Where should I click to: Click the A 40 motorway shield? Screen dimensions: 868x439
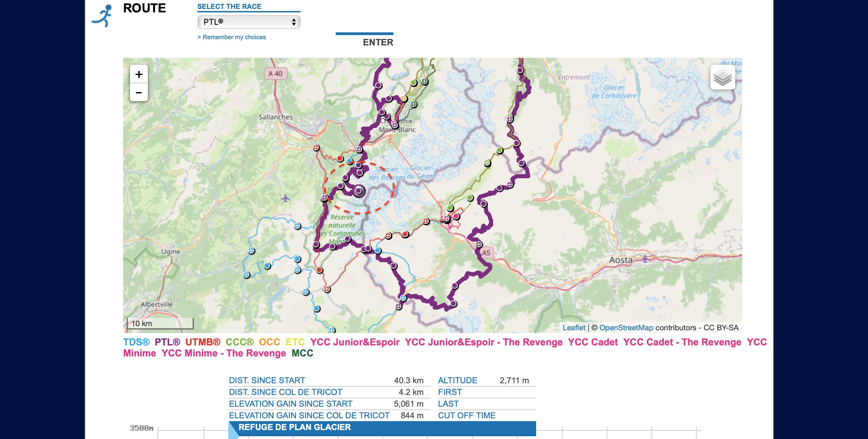275,74
